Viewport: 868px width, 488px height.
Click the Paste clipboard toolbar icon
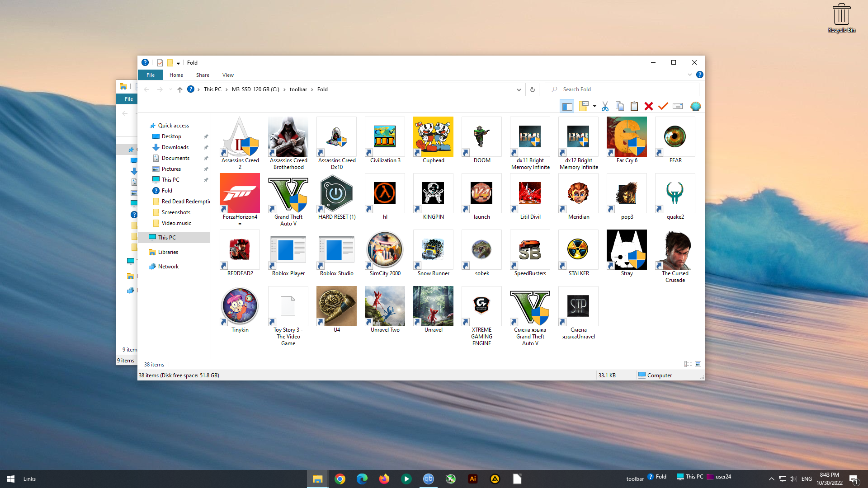(x=634, y=107)
